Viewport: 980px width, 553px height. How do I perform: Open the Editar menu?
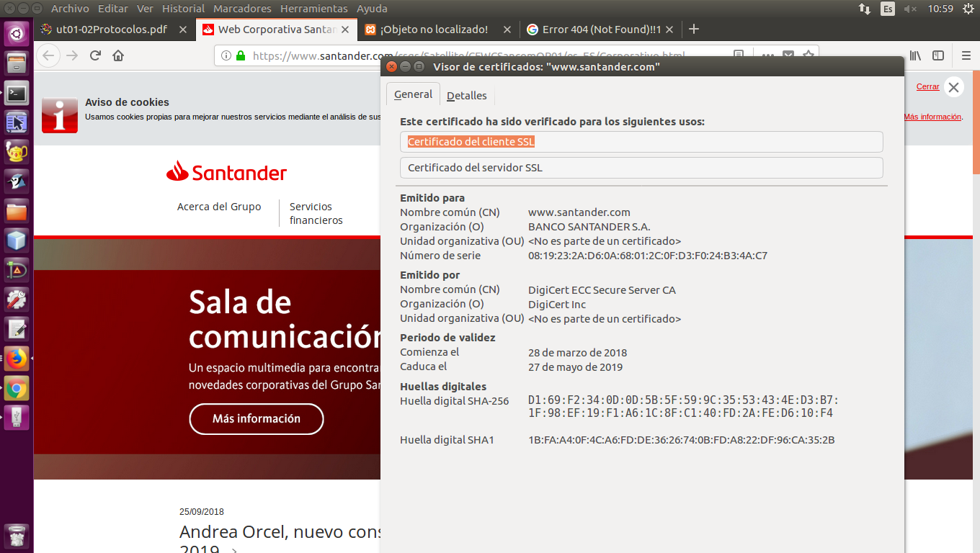pyautogui.click(x=112, y=9)
